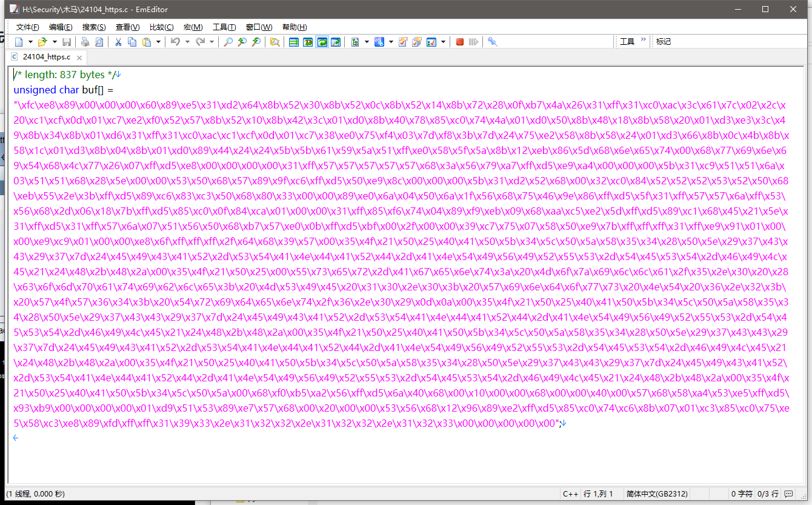Image resolution: width=812 pixels, height=505 pixels.
Task: Toggle Wrap by Window mode
Action: 322,42
